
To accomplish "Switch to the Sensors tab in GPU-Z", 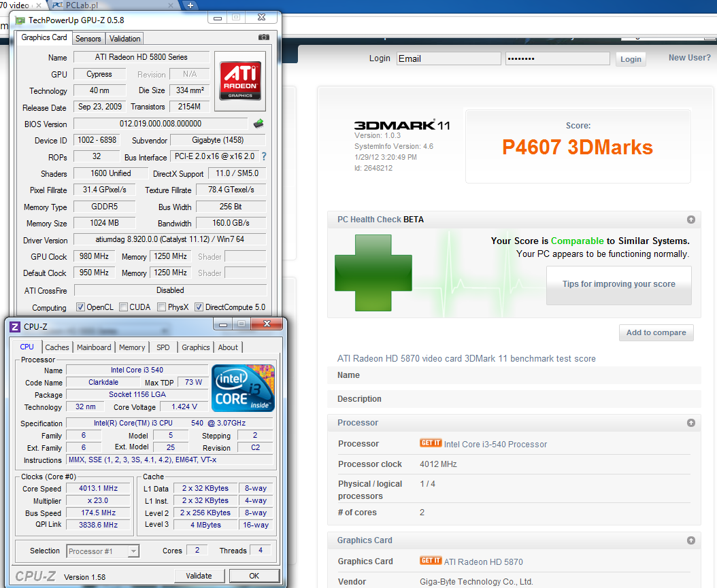I will pyautogui.click(x=88, y=38).
